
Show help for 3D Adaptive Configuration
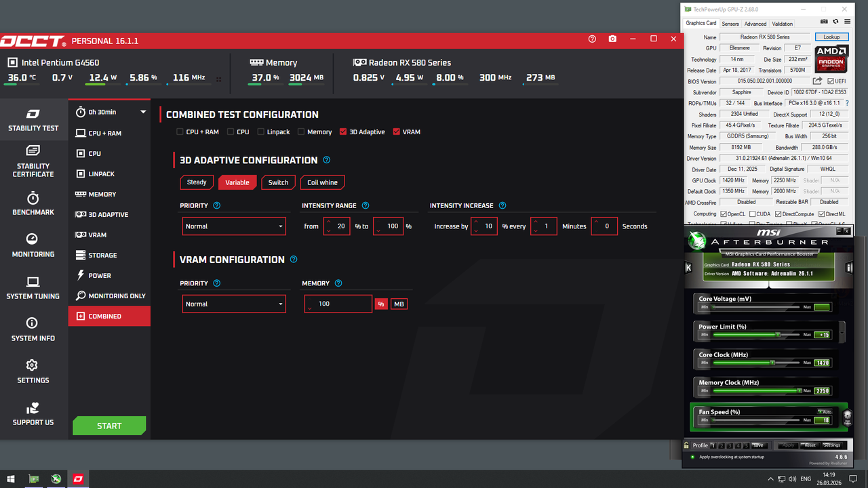[327, 160]
